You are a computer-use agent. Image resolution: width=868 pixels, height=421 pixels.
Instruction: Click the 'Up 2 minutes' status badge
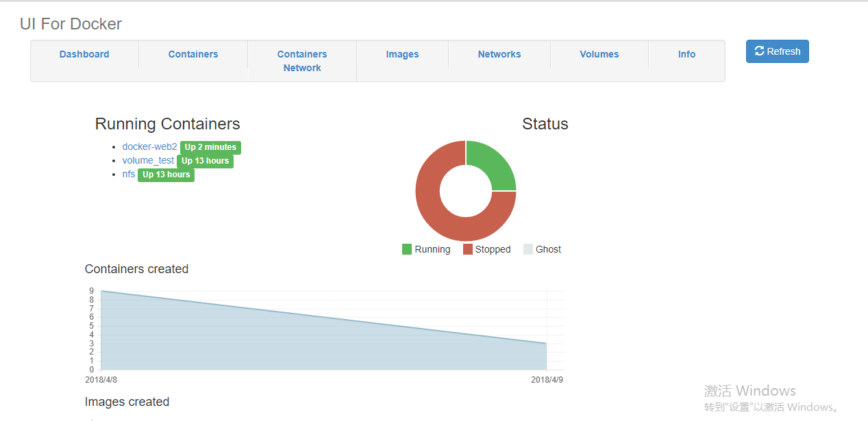210,147
